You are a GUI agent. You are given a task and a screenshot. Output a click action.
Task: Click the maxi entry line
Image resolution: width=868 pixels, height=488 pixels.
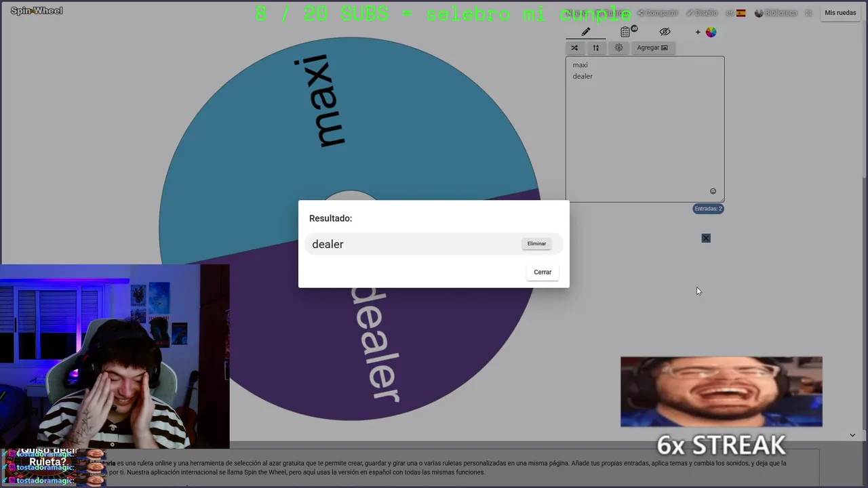pyautogui.click(x=580, y=65)
